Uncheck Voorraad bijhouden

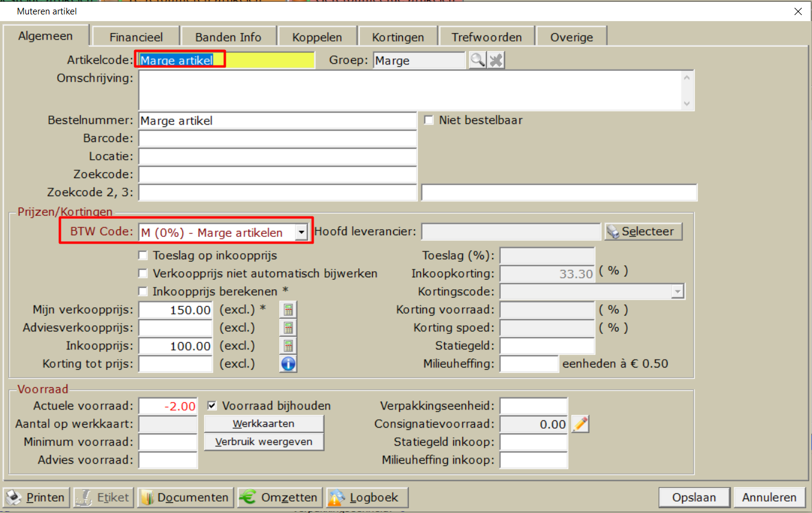coord(211,406)
